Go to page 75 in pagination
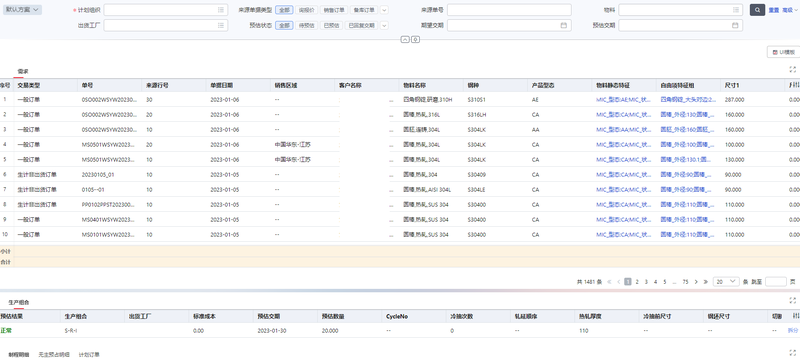 (685, 281)
